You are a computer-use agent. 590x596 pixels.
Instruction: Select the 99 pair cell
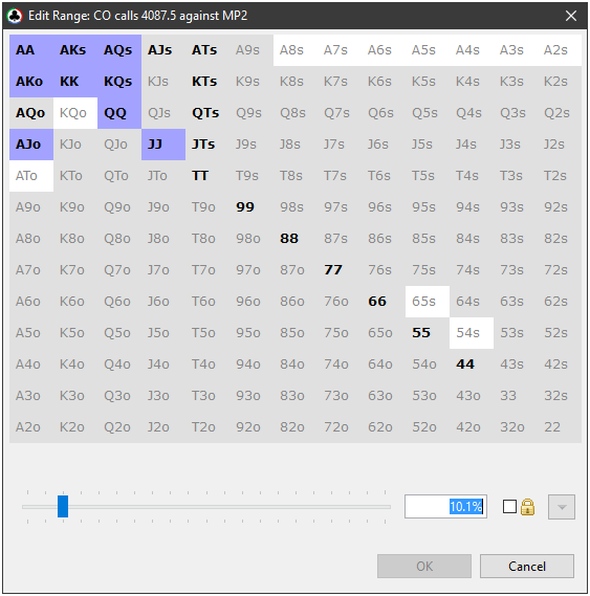point(251,207)
